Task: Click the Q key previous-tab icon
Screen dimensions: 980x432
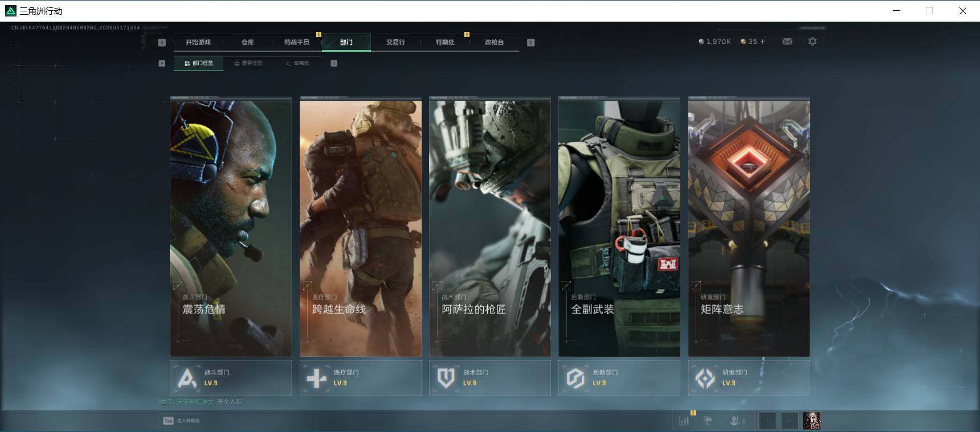Action: coord(162,42)
